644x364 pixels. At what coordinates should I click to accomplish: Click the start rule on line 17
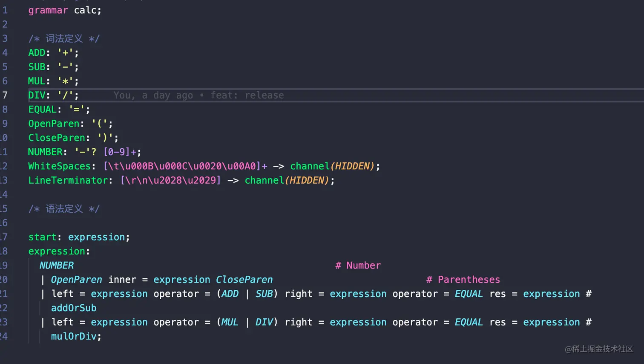pos(42,237)
